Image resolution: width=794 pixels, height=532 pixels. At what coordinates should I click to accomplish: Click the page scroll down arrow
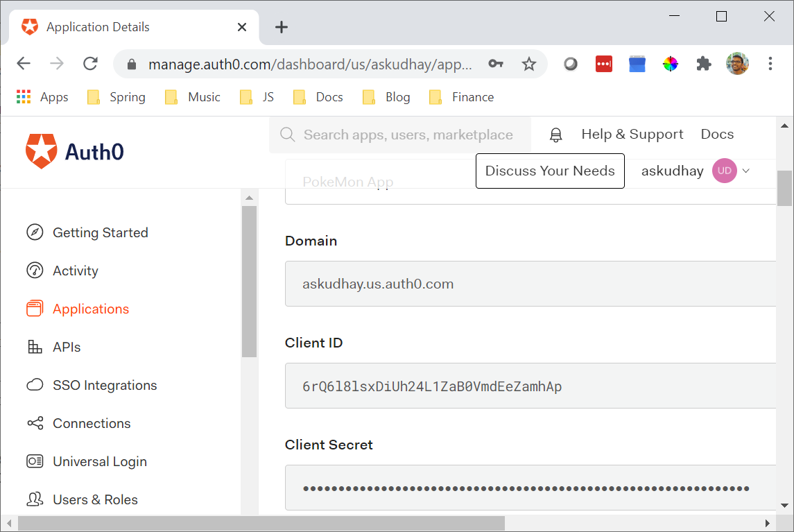(784, 505)
